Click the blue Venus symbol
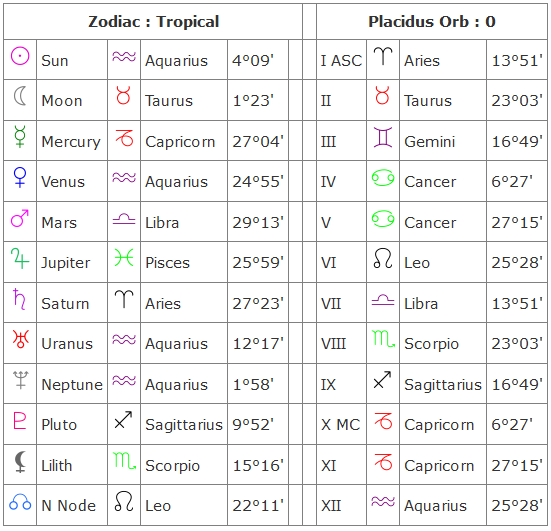 tap(20, 177)
